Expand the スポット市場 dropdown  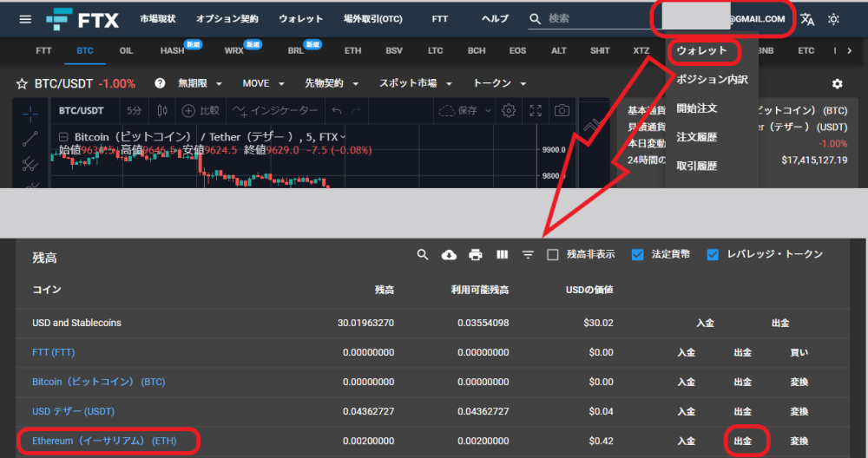(416, 83)
